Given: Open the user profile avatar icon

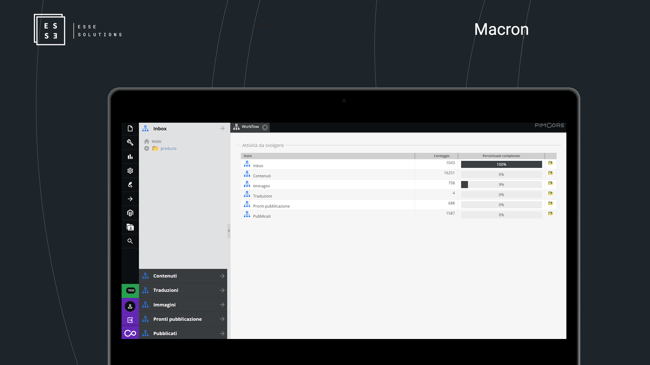Looking at the screenshot, I should point(130,306).
